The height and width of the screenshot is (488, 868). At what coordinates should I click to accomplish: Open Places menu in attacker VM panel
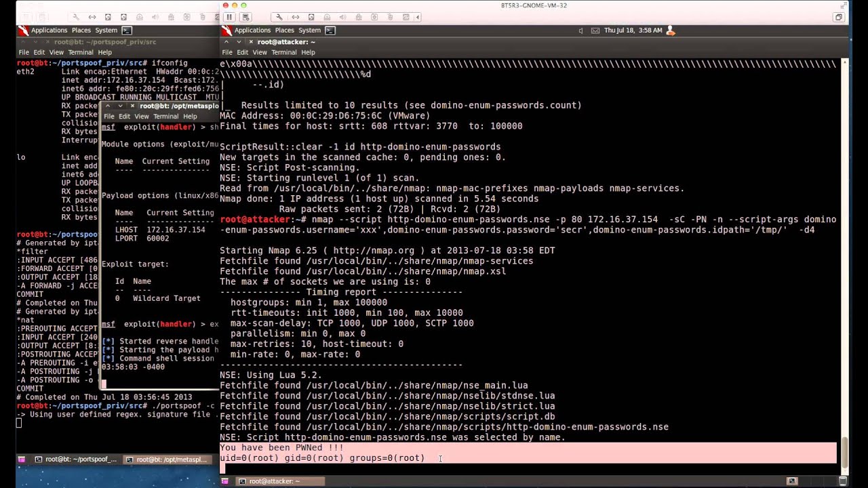[x=284, y=30]
